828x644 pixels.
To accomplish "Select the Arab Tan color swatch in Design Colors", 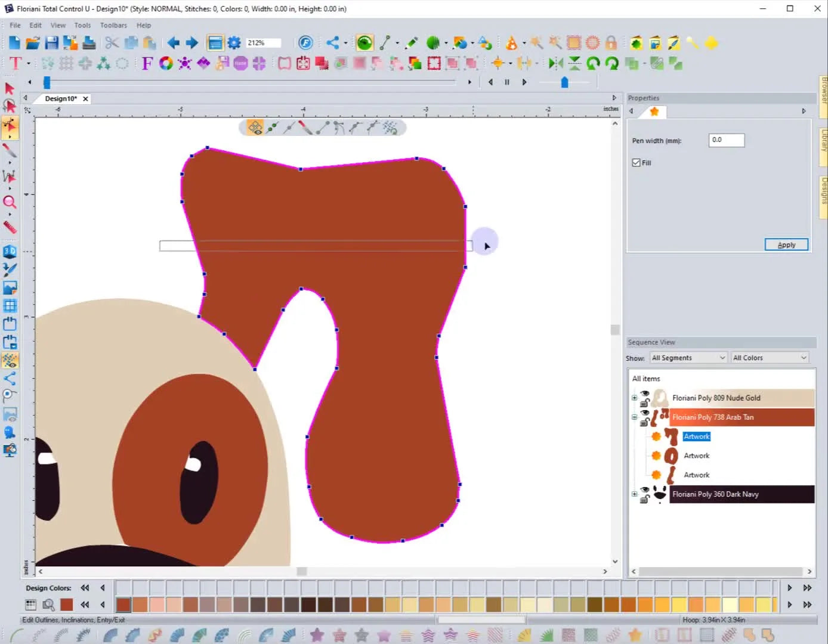I will [x=66, y=605].
